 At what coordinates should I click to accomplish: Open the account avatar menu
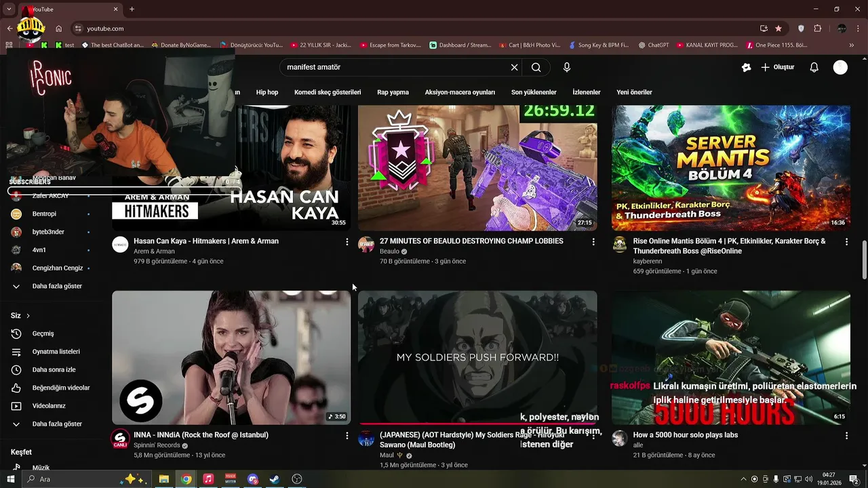point(840,67)
